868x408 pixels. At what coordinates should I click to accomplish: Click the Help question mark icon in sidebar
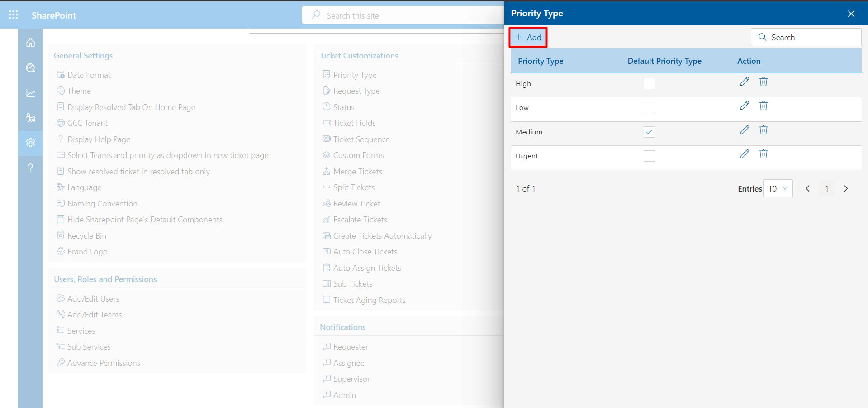pyautogui.click(x=30, y=168)
